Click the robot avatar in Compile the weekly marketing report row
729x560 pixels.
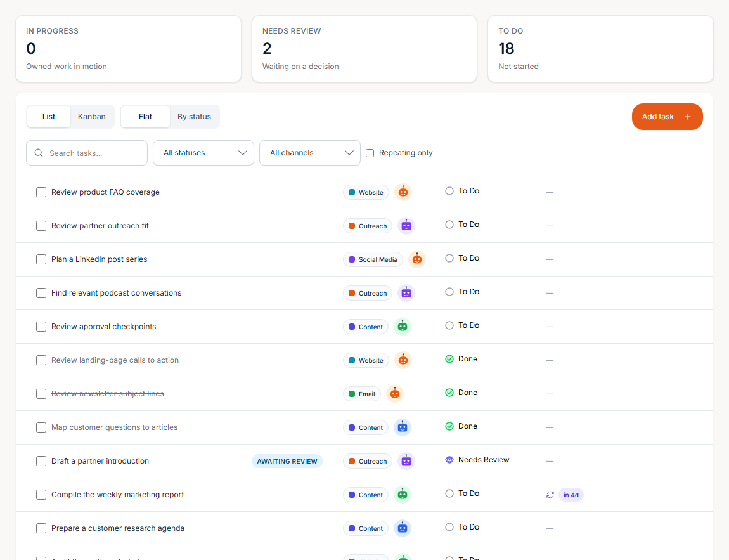403,495
